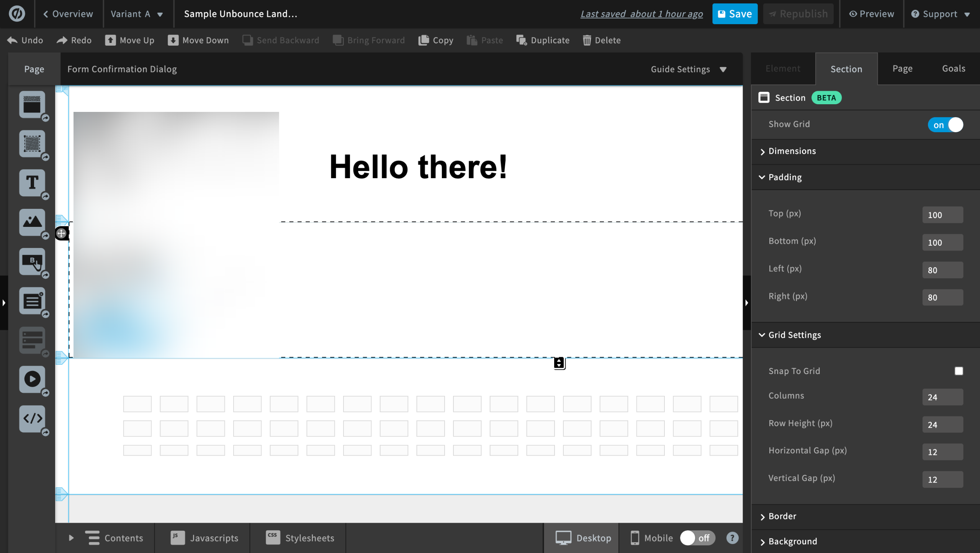Turn off the Show Grid toggle
The image size is (980, 553).
coord(945,125)
